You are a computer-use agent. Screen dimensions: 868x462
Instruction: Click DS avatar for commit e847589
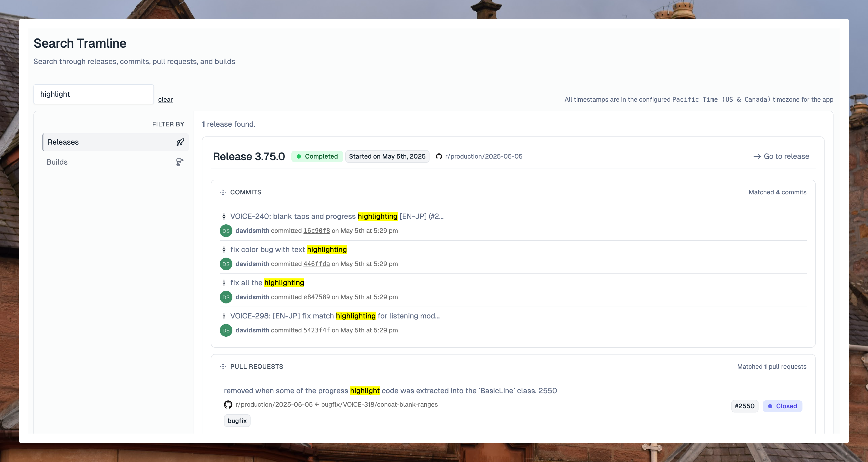click(x=226, y=297)
